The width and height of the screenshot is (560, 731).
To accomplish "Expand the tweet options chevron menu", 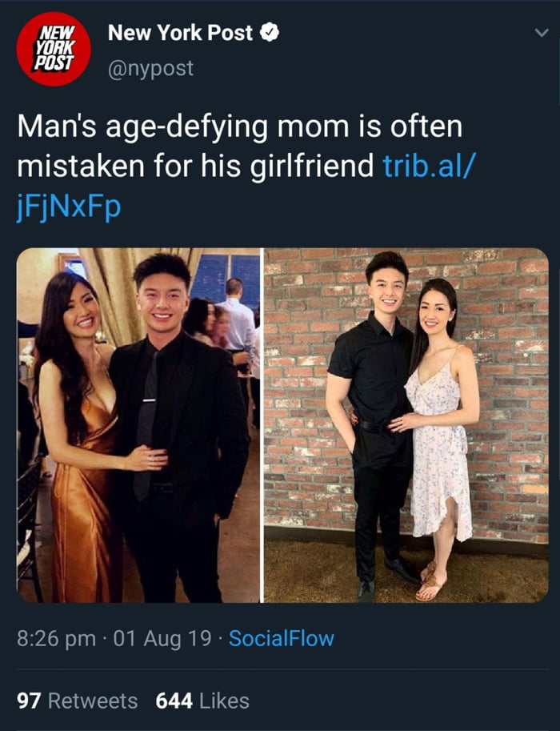I will (541, 33).
